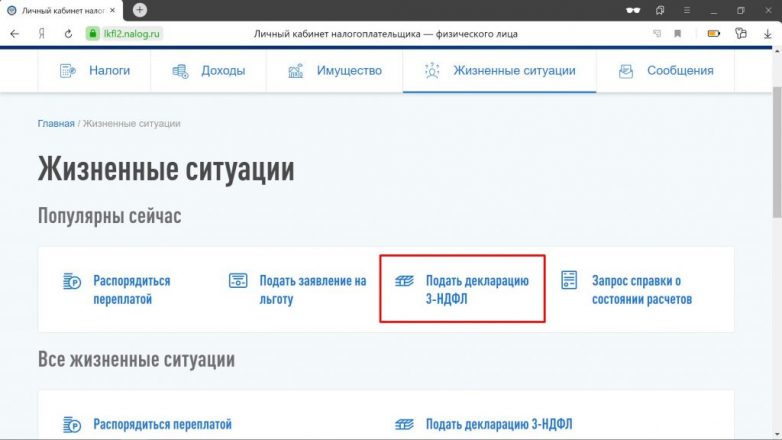Click the bookmark icon in address bar
Screen dimensions: 782x440
click(678, 33)
